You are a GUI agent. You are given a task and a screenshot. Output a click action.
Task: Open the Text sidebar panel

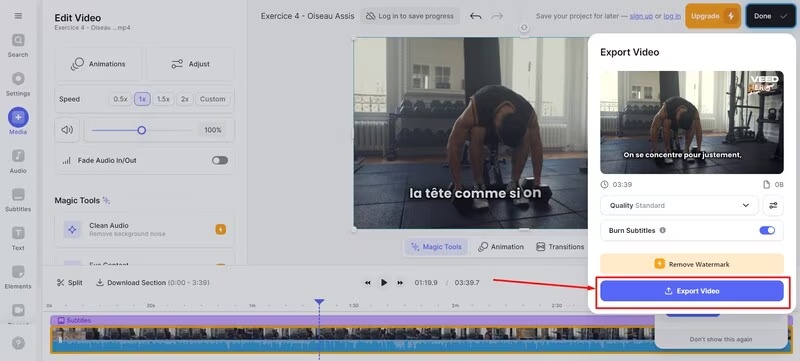(x=18, y=239)
